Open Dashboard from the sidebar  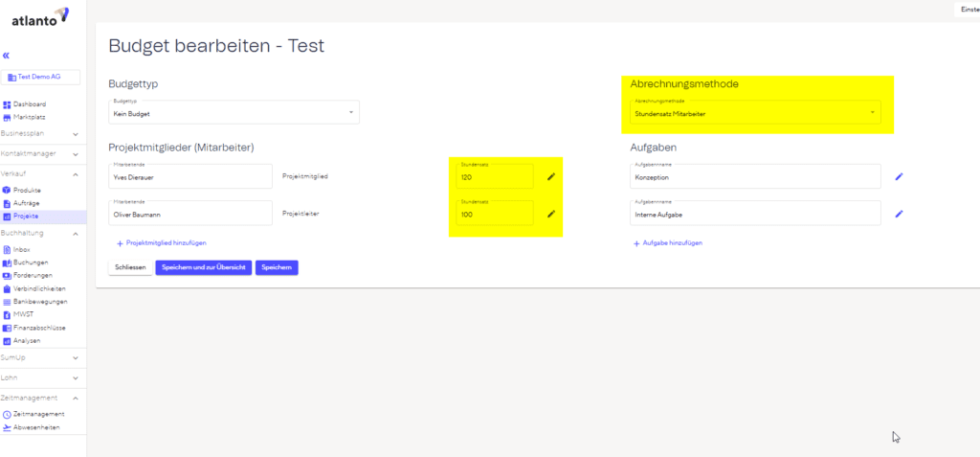[29, 104]
